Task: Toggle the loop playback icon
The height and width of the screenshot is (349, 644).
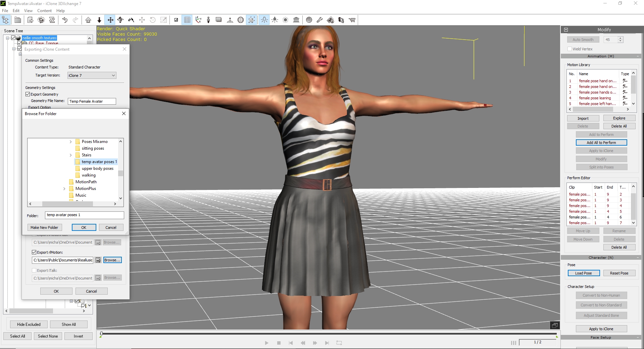Action: pyautogui.click(x=339, y=343)
